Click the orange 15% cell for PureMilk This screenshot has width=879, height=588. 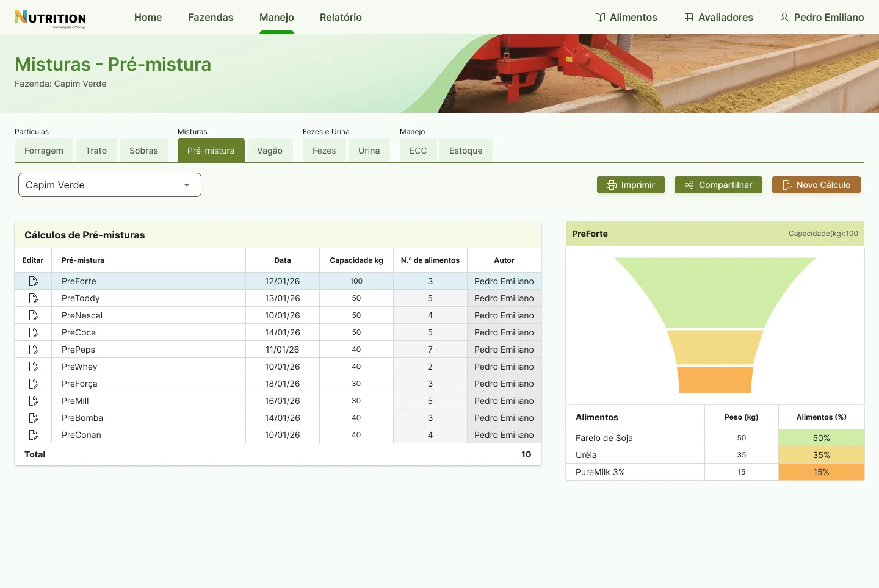click(x=821, y=472)
